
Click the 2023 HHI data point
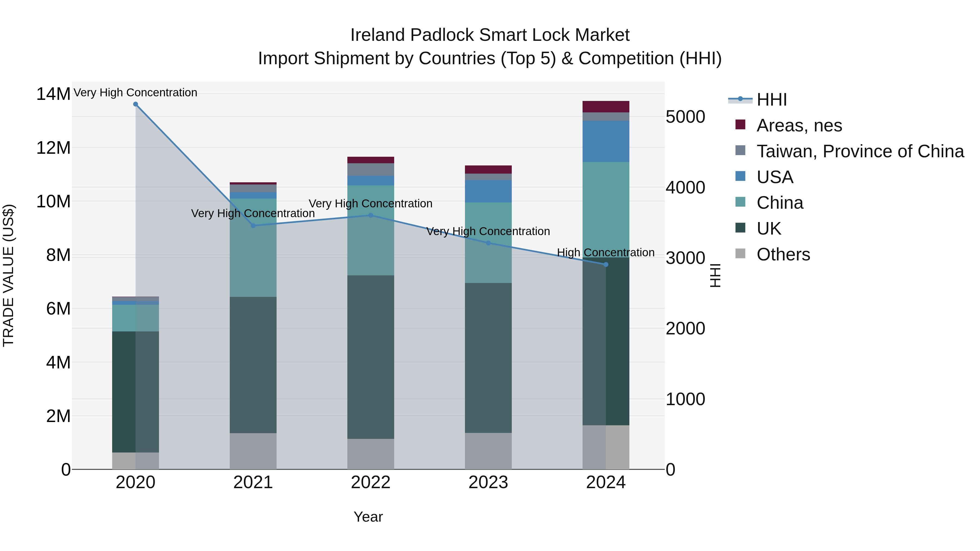[x=488, y=243]
